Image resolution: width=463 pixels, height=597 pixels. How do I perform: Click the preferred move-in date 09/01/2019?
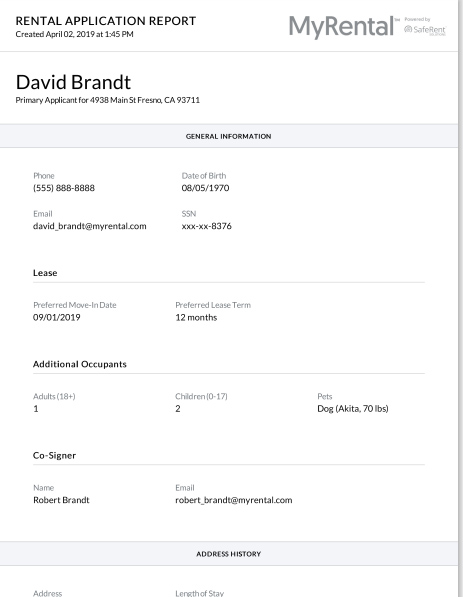(57, 317)
